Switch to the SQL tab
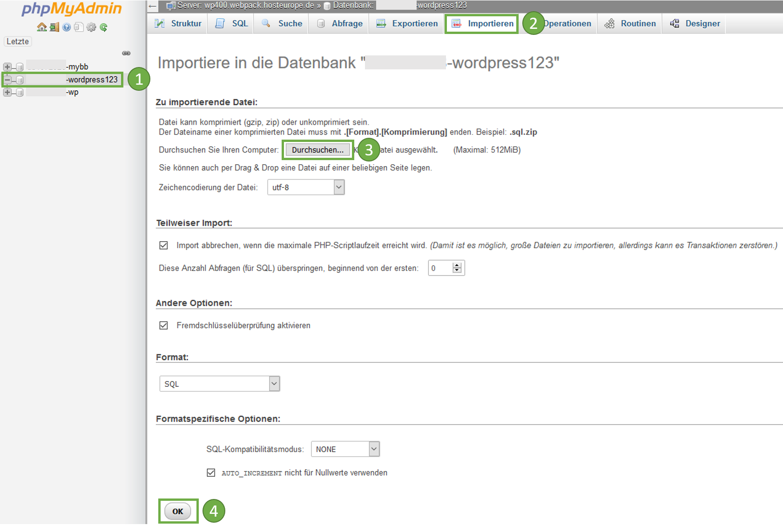The image size is (783, 532). tap(231, 23)
